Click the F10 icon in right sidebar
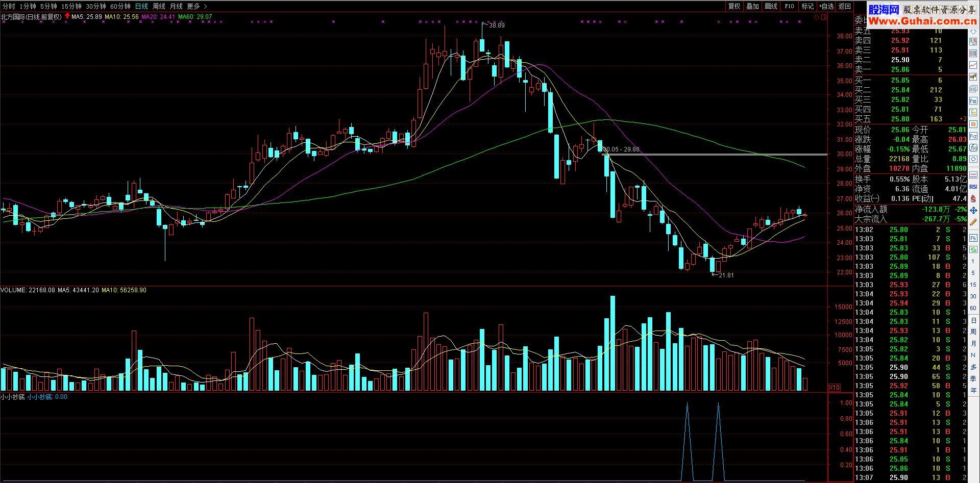This screenshot has height=483, width=980. coord(973,101)
